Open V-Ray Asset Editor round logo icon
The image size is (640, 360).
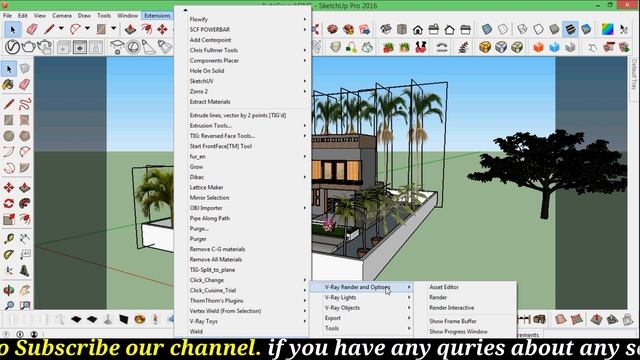(x=12, y=47)
